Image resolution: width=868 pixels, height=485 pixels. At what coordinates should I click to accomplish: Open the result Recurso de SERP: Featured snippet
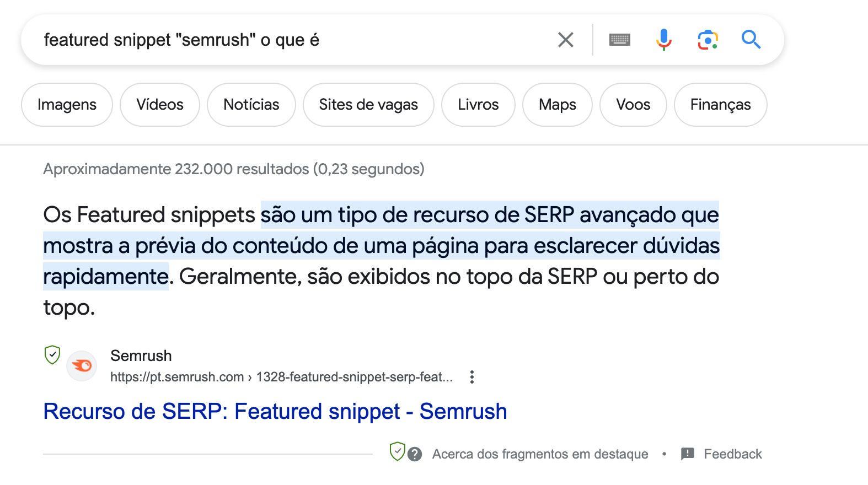(x=275, y=411)
